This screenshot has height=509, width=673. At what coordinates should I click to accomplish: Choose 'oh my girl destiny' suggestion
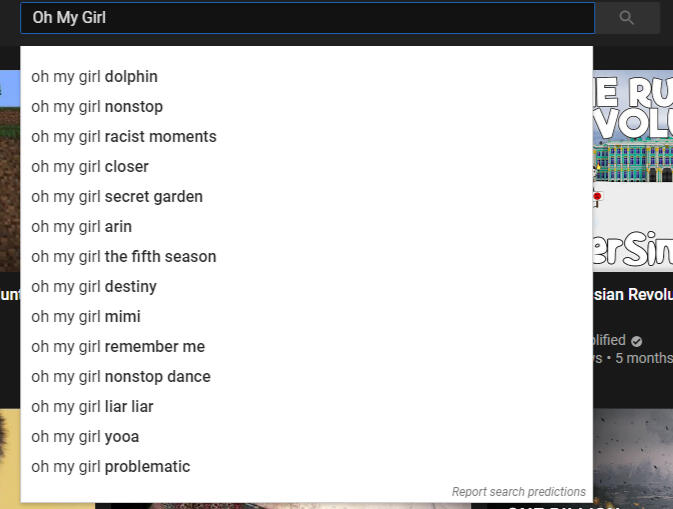click(94, 287)
